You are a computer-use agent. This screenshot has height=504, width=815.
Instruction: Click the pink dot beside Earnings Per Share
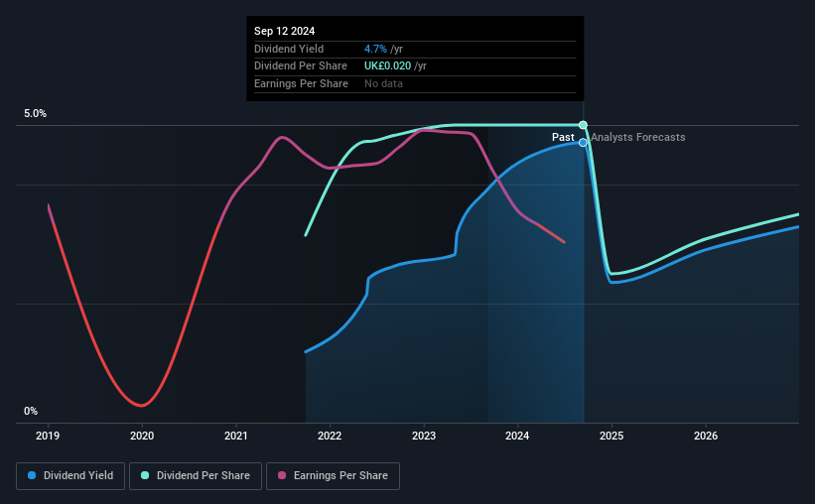coord(282,476)
